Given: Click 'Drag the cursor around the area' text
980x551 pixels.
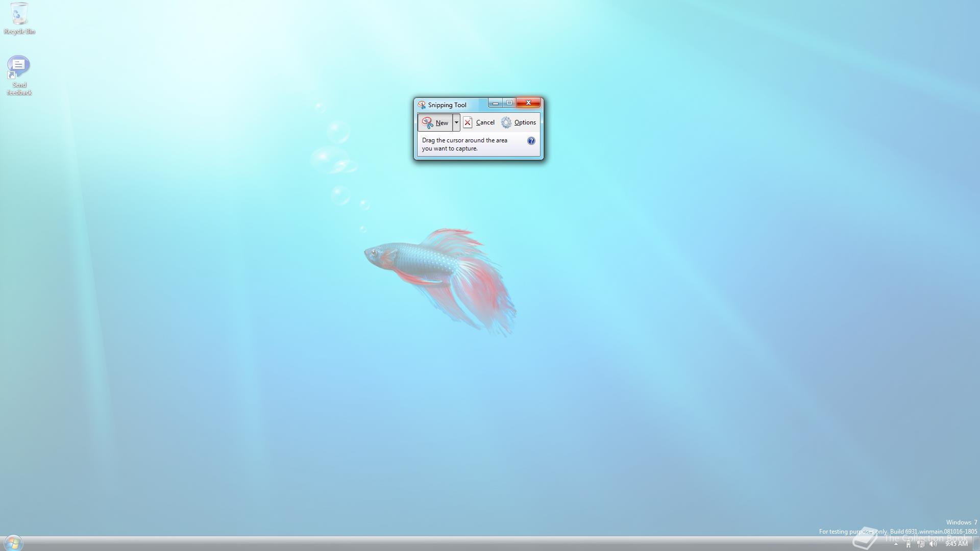Looking at the screenshot, I should (x=464, y=140).
